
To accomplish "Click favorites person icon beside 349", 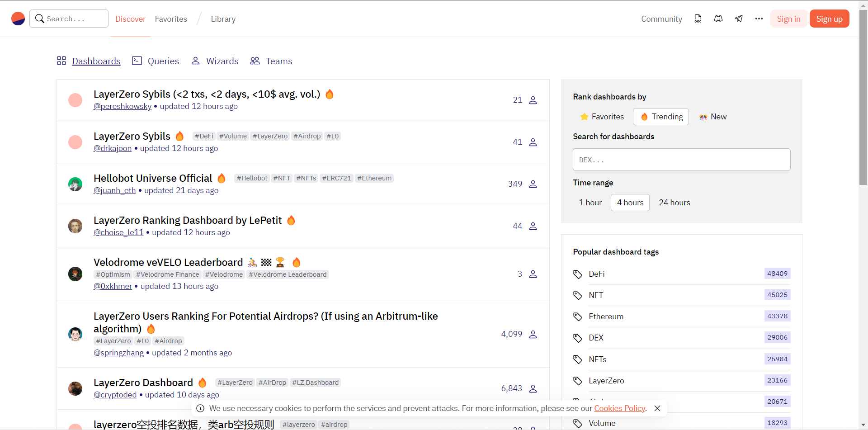I will point(533,184).
